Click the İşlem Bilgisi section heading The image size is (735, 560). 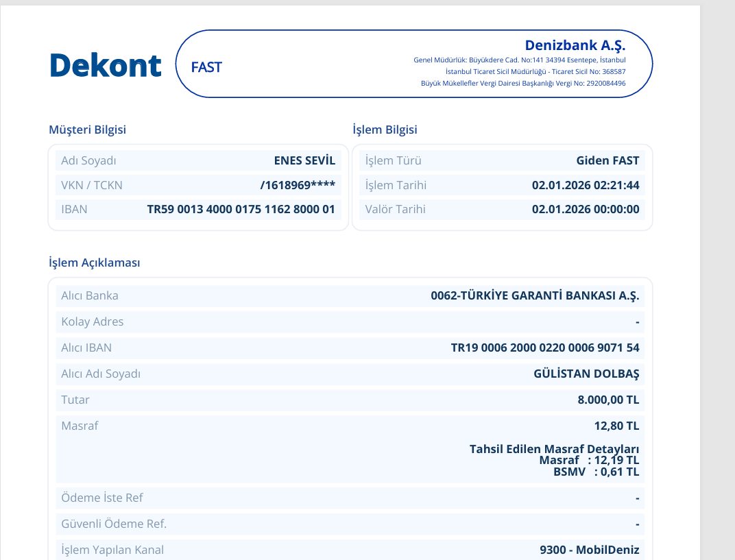click(x=385, y=130)
